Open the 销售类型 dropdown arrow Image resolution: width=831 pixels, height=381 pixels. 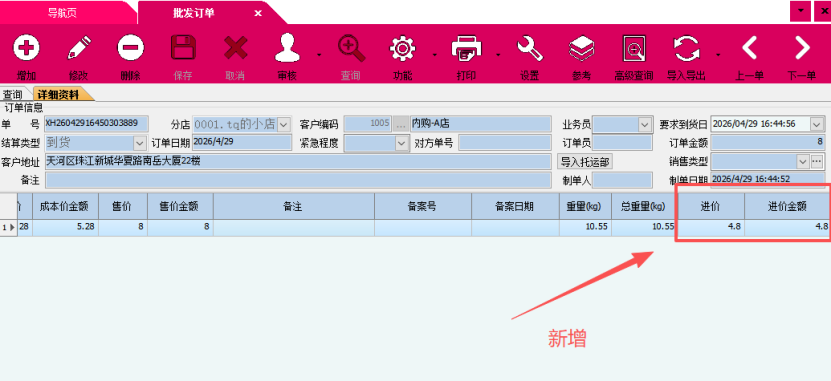[x=803, y=161]
